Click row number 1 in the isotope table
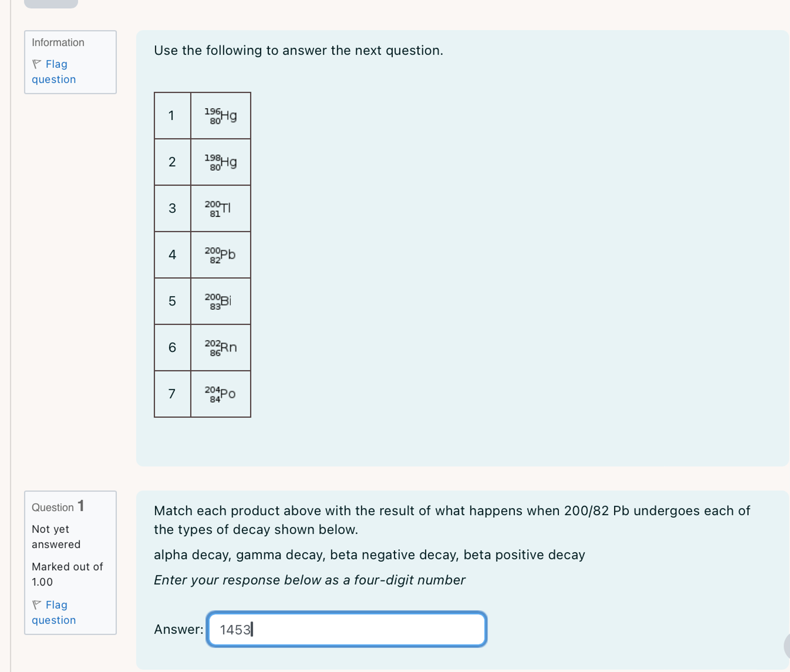The width and height of the screenshot is (790, 672). pos(172,115)
